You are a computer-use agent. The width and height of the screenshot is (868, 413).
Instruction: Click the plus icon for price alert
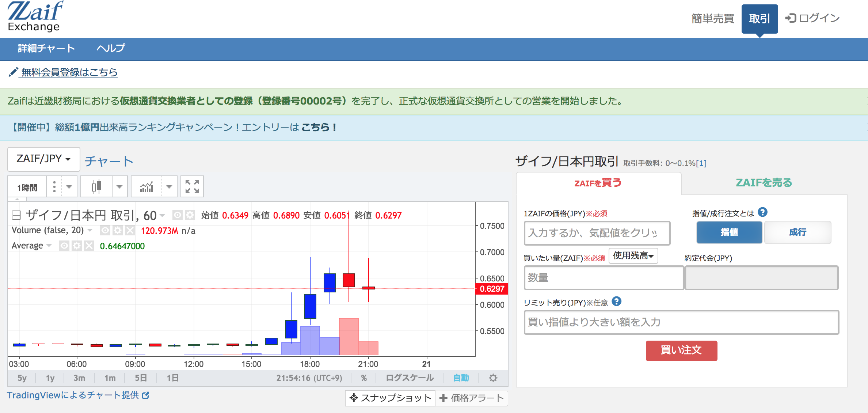443,398
